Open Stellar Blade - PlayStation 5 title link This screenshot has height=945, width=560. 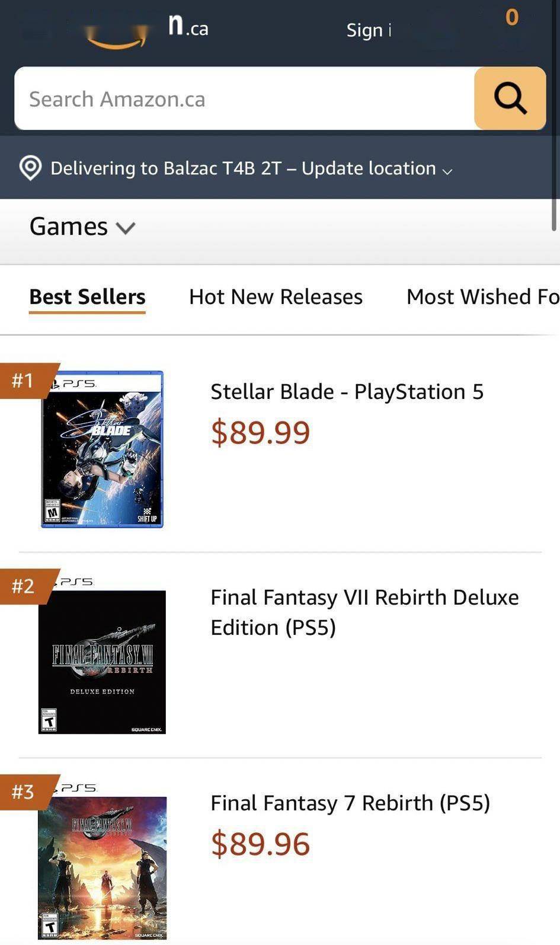(x=347, y=391)
